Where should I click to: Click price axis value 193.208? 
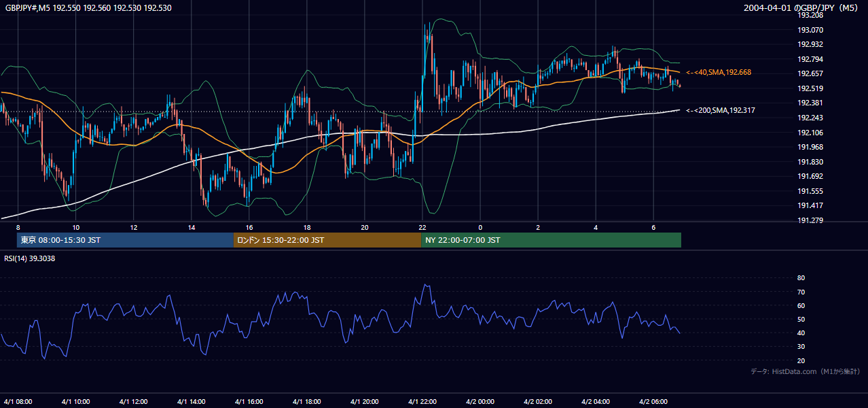point(810,15)
